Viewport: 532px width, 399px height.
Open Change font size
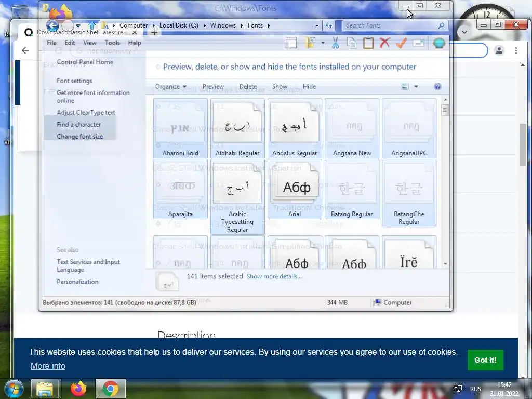point(79,137)
